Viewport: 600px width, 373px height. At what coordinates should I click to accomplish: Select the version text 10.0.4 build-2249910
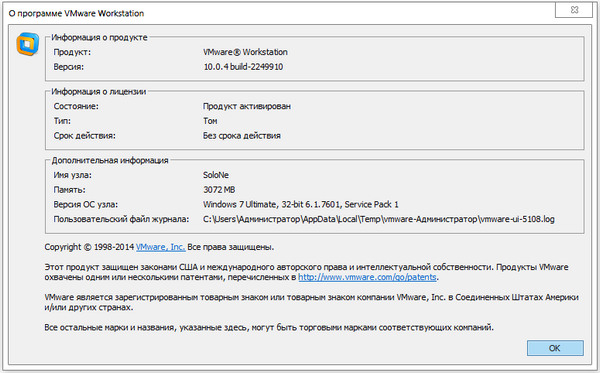click(x=243, y=67)
